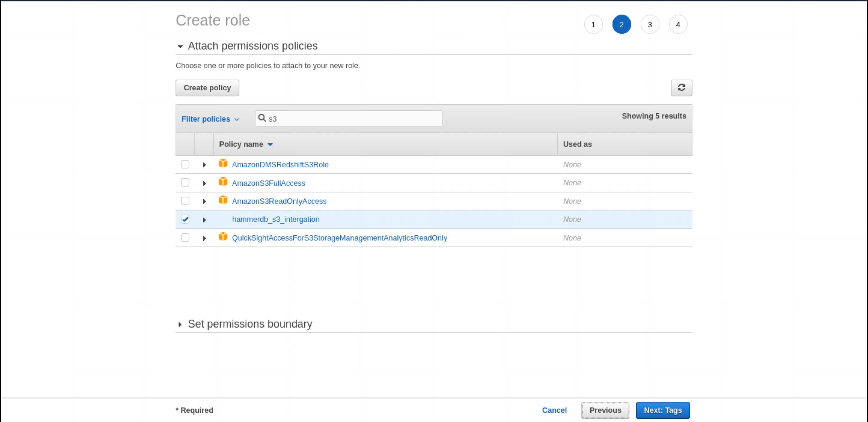Focus the policy search field containing s3
This screenshot has height=422, width=868.
pos(354,119)
